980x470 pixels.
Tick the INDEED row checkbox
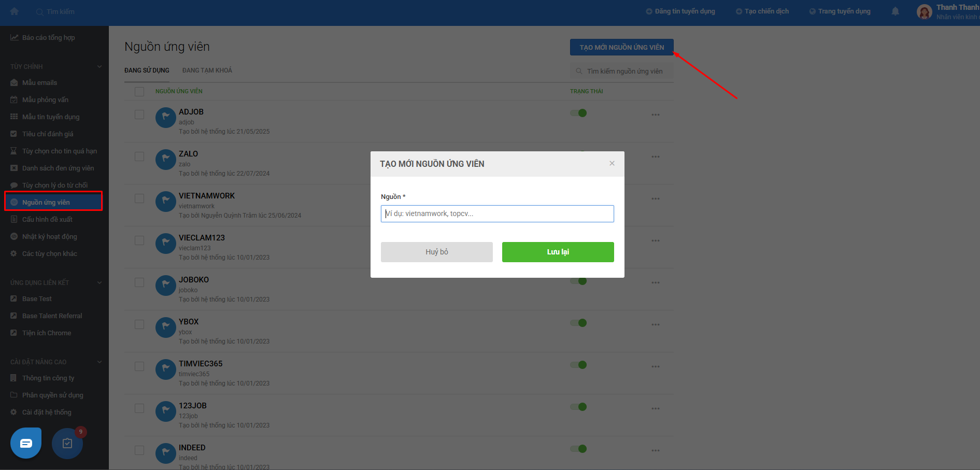click(139, 450)
